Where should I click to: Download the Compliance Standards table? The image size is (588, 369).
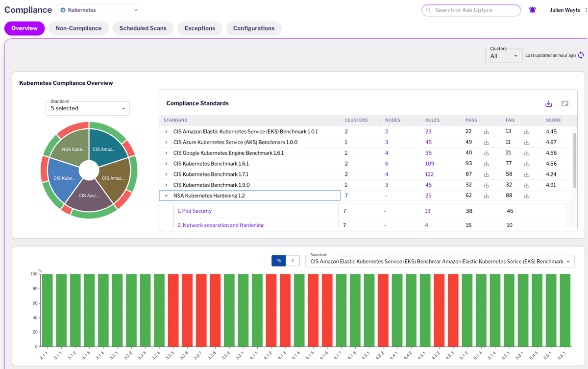tap(549, 103)
